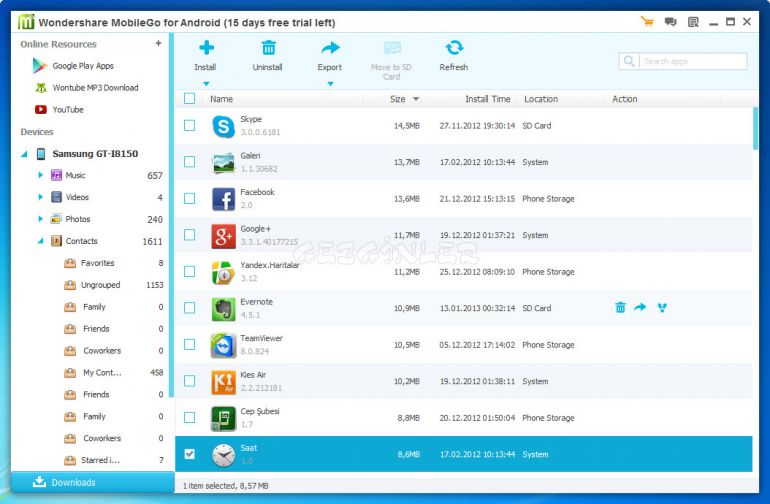Toggle the select-all checkbox in header
770x504 pixels.
coord(190,98)
